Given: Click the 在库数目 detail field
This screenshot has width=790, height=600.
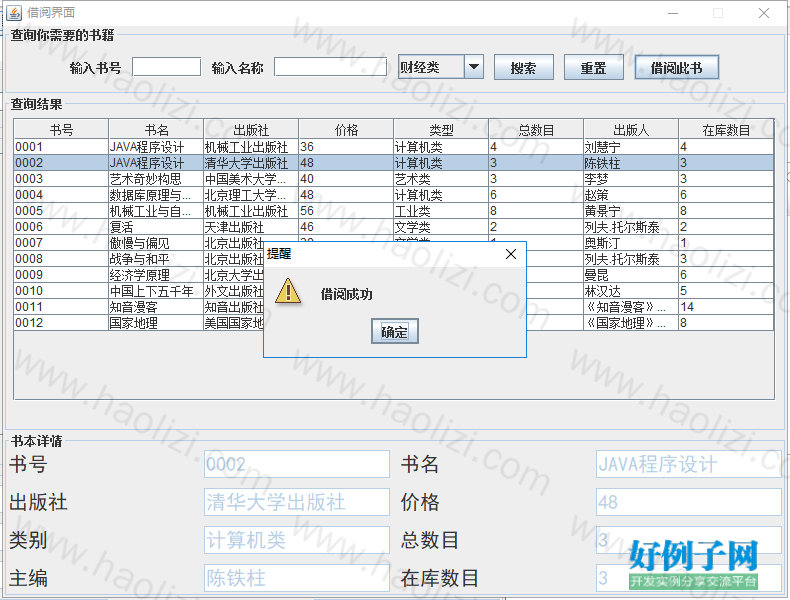Looking at the screenshot, I should click(689, 578).
